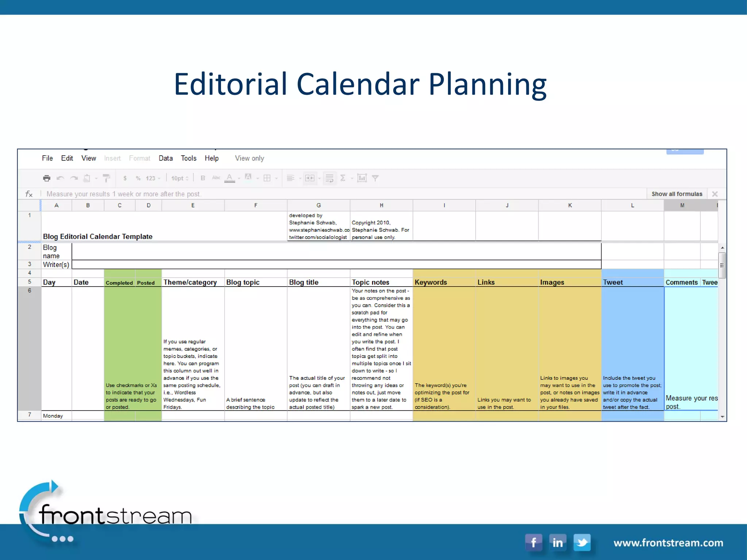
Task: Open the greyed Insert menu
Action: [112, 158]
